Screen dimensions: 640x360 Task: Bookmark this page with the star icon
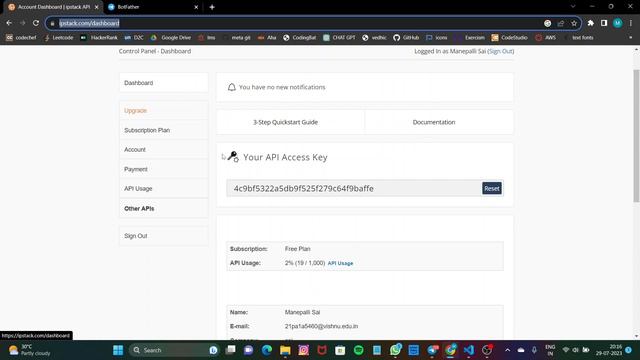(574, 23)
